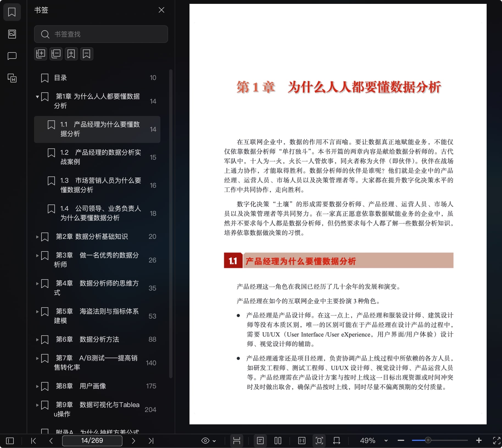This screenshot has height=448, width=502.
Task: Open the 目录 bookmark
Action: point(97,78)
